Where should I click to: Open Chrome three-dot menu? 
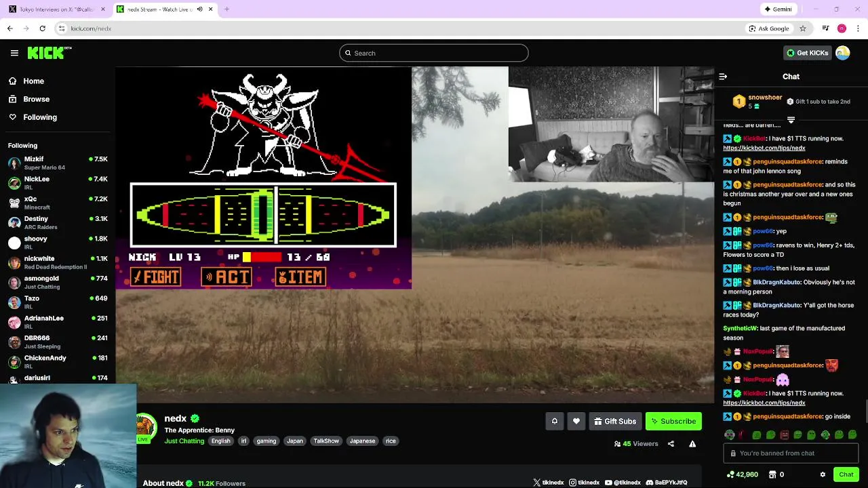[x=859, y=28]
